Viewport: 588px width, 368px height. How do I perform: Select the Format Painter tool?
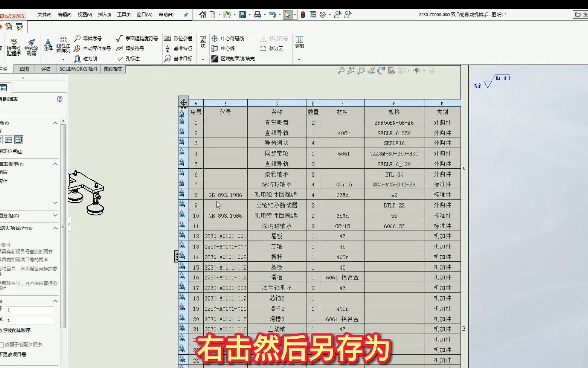31,47
